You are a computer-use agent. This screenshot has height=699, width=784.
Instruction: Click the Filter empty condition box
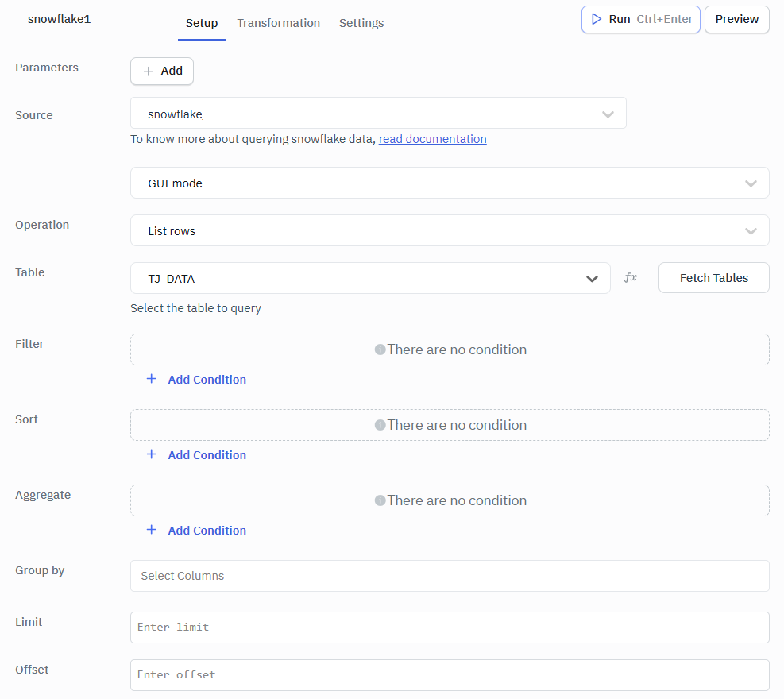point(450,349)
